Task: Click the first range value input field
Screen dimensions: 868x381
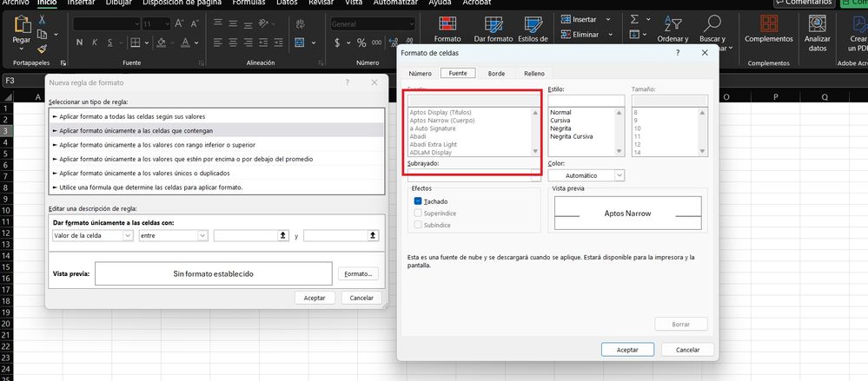Action: tap(246, 235)
